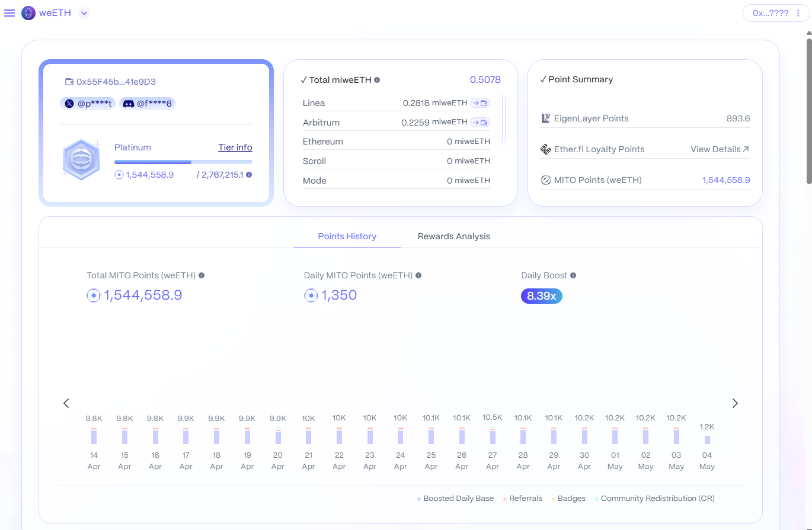Click the MITO Points (weETH) logo icon
Image resolution: width=812 pixels, height=530 pixels.
point(546,180)
